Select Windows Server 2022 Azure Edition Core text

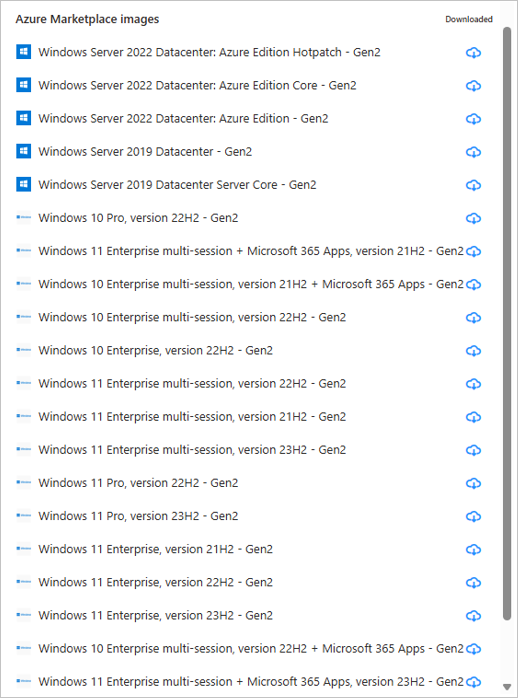197,85
